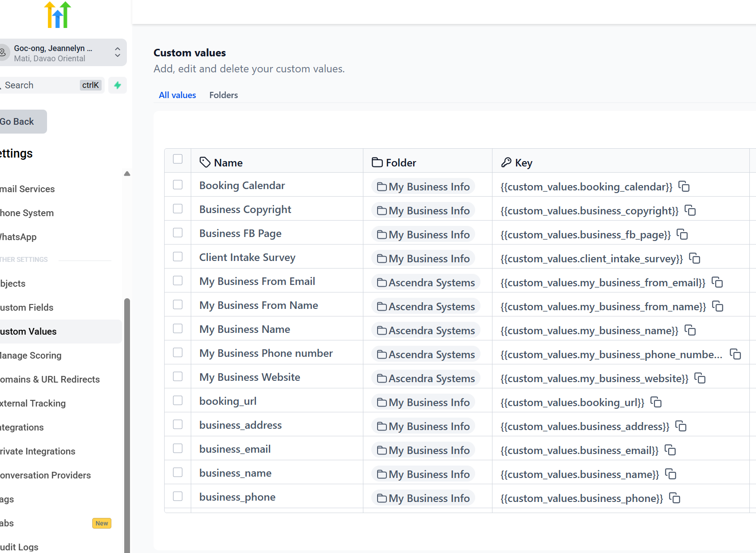The height and width of the screenshot is (553, 756).
Task: Click the HighLevel arrows logo
Action: coord(58,15)
